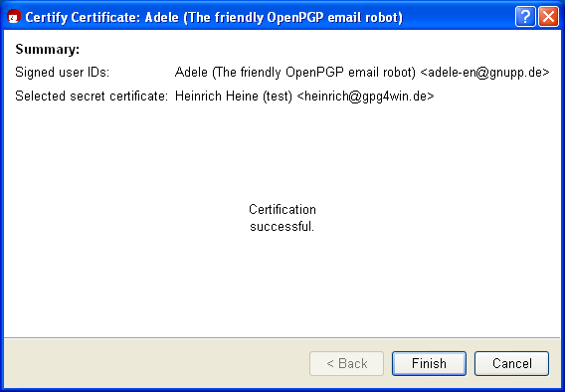Image resolution: width=565 pixels, height=392 pixels.
Task: Click blank white area below status message
Action: 282,285
